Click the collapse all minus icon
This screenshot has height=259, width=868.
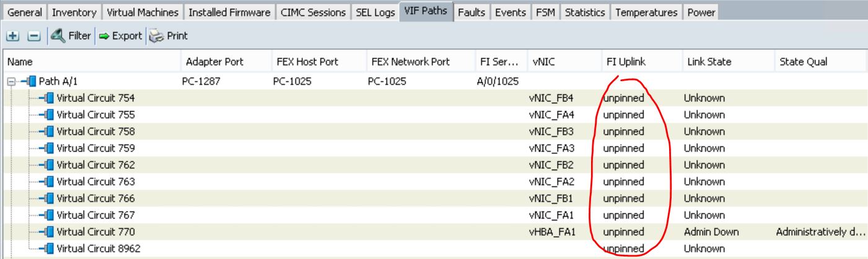coord(26,36)
